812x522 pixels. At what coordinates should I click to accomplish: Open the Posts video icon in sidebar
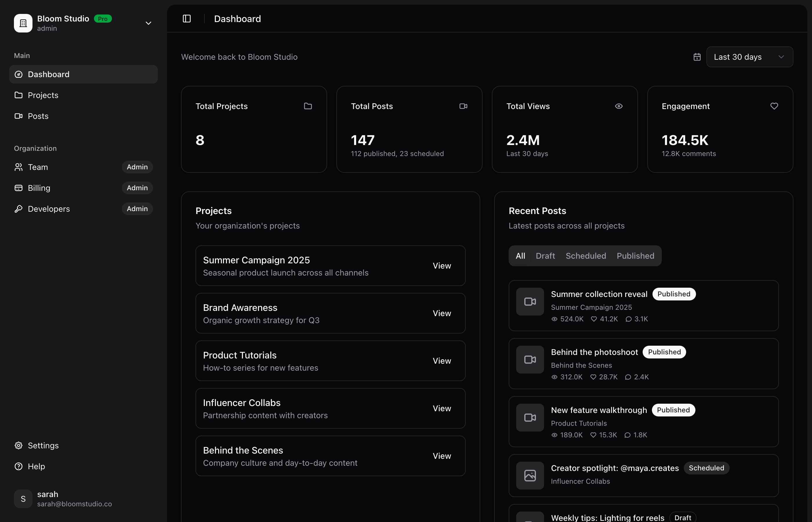coord(19,116)
